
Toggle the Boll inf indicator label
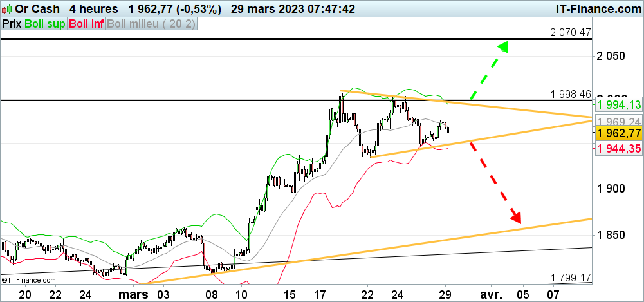(x=86, y=24)
